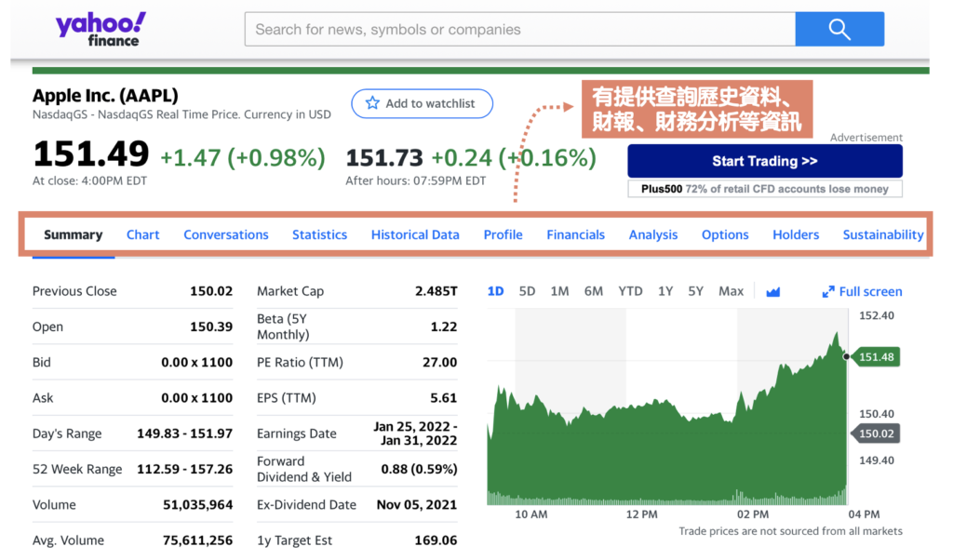Click 52 Week Range value 112.59 - 157.26

tap(185, 470)
